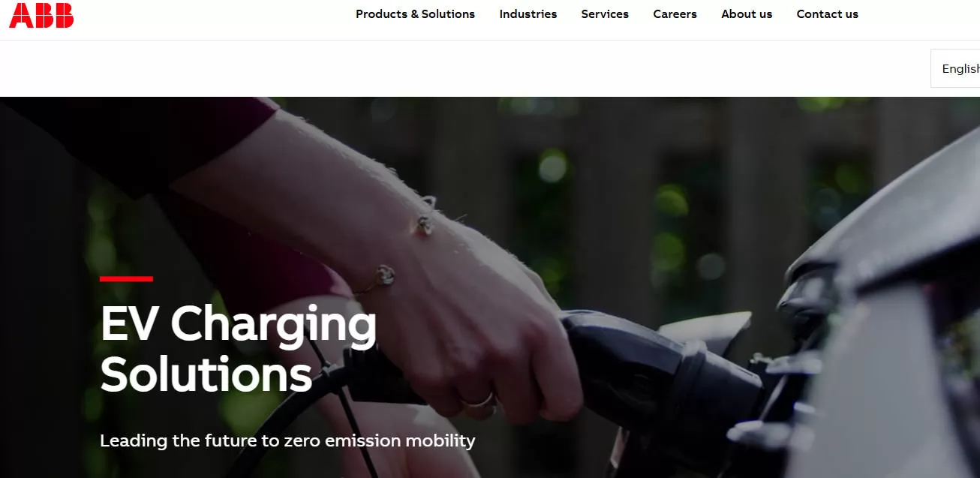
Task: Click the empty white bar left of English
Action: point(465,68)
